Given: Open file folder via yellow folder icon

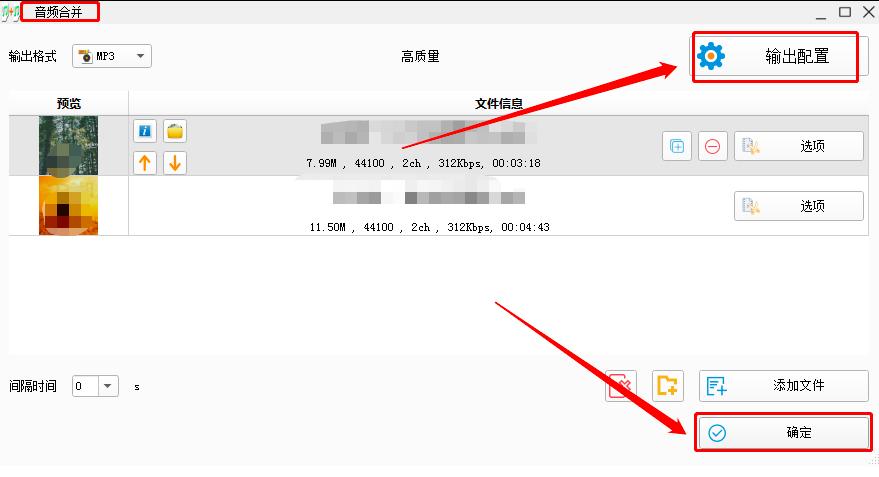Looking at the screenshot, I should coord(175,131).
